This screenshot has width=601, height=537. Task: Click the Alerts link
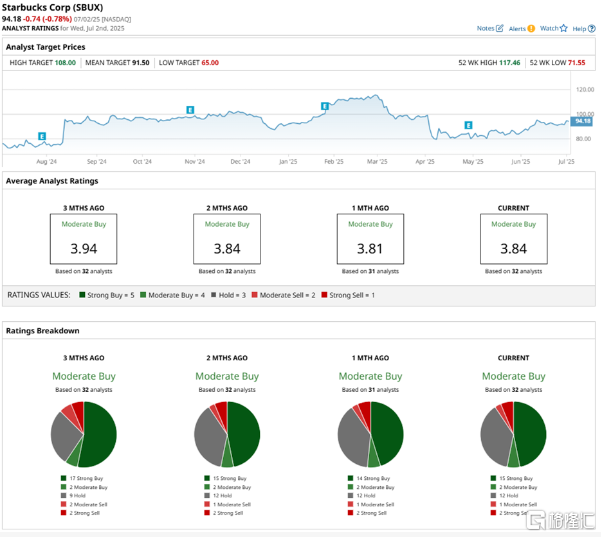pyautogui.click(x=517, y=29)
